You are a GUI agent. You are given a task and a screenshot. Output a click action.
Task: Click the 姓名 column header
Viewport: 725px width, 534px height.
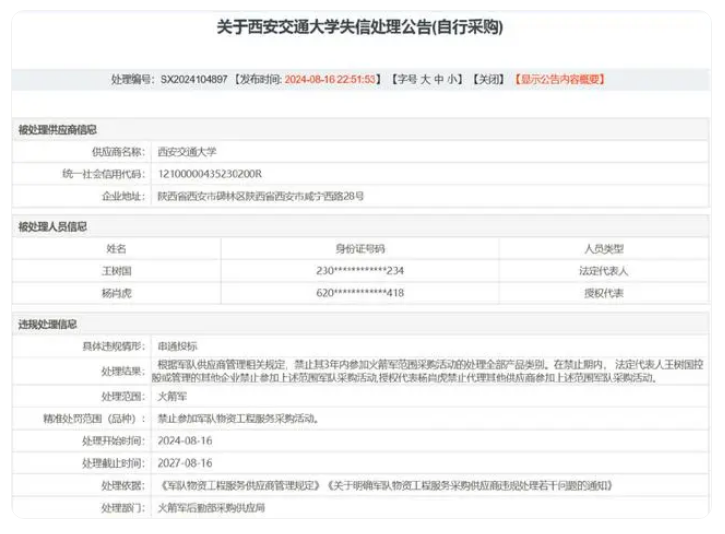116,248
